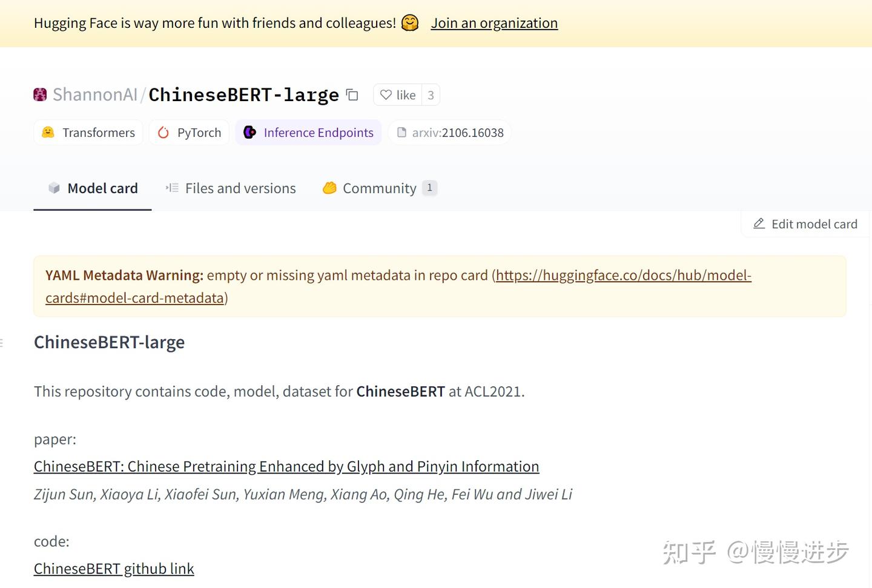This screenshot has width=872, height=588.
Task: Click the Files and versions list icon
Action: 171,188
